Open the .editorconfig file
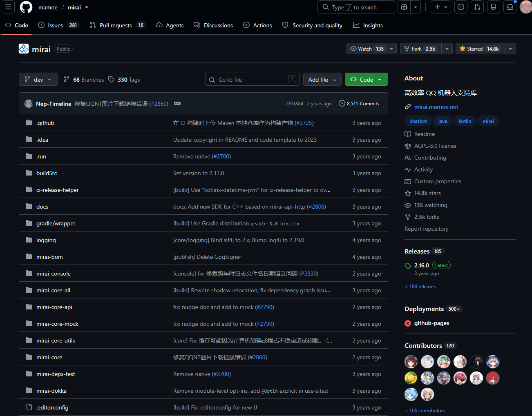This screenshot has height=416, width=532. pos(52,407)
